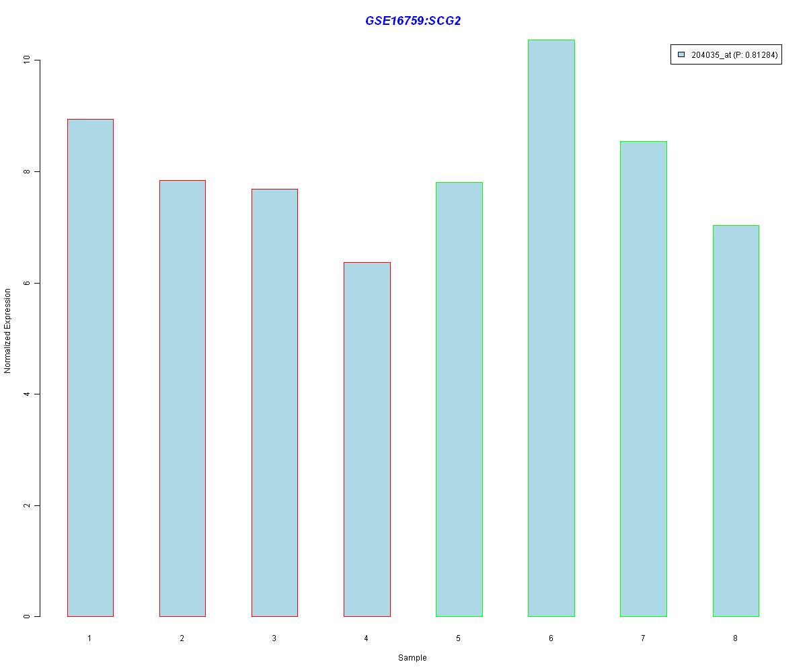
Task: Click the y-axis tick label 6
Action: click(27, 283)
